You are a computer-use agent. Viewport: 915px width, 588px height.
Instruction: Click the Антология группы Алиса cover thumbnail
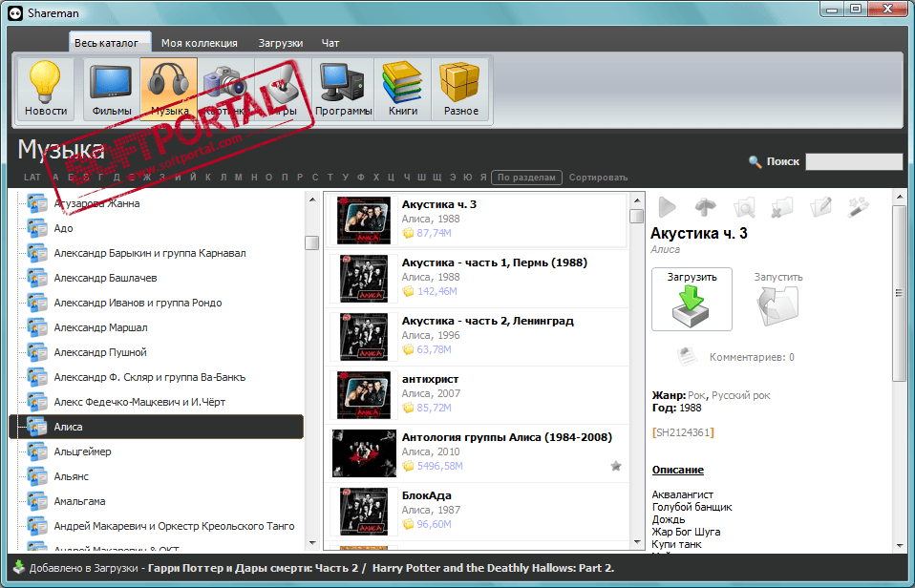point(364,453)
